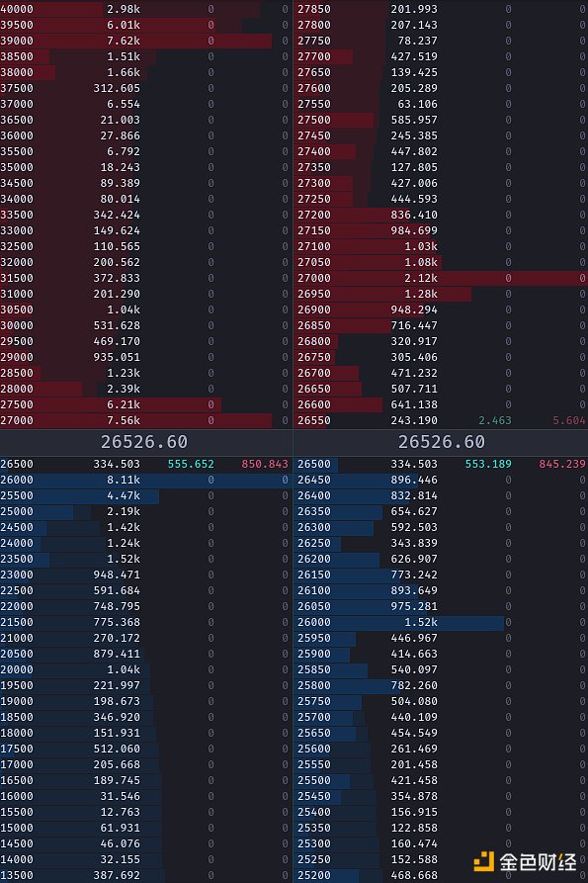Click the 26526.60 mid price in the right panel
The image size is (588, 883).
442,442
